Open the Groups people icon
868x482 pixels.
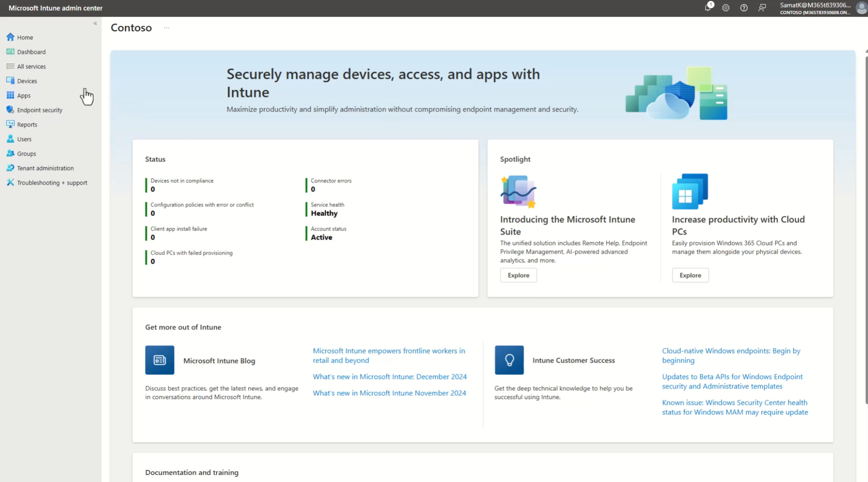[10, 154]
